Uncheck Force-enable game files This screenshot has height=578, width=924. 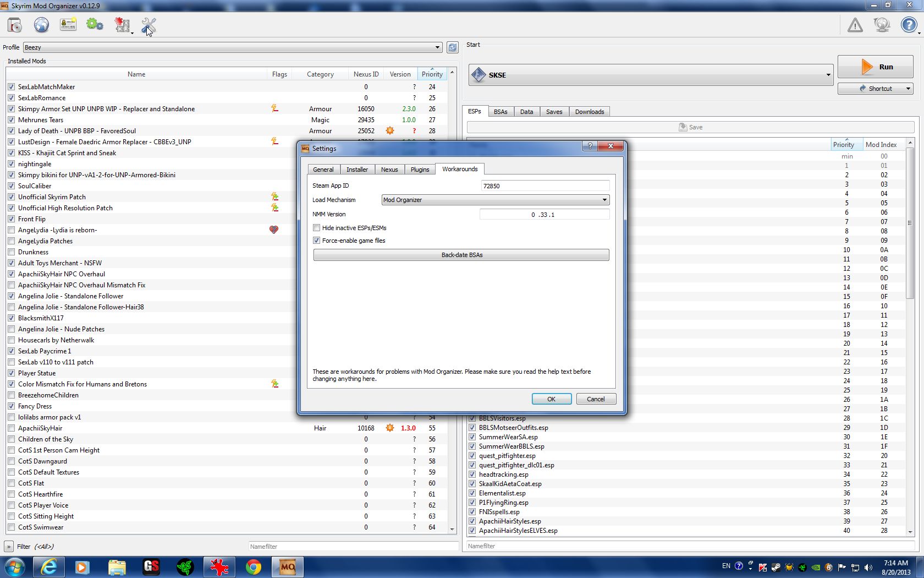point(317,241)
